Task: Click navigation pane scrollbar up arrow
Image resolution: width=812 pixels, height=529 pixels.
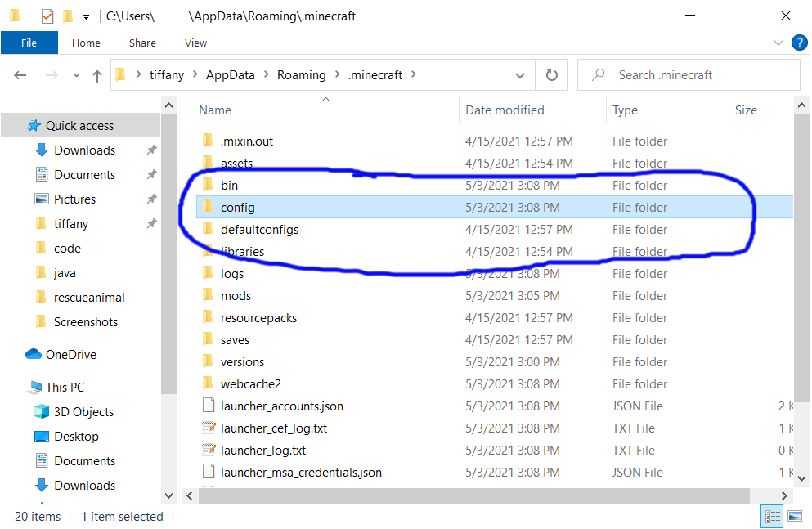Action: point(168,105)
